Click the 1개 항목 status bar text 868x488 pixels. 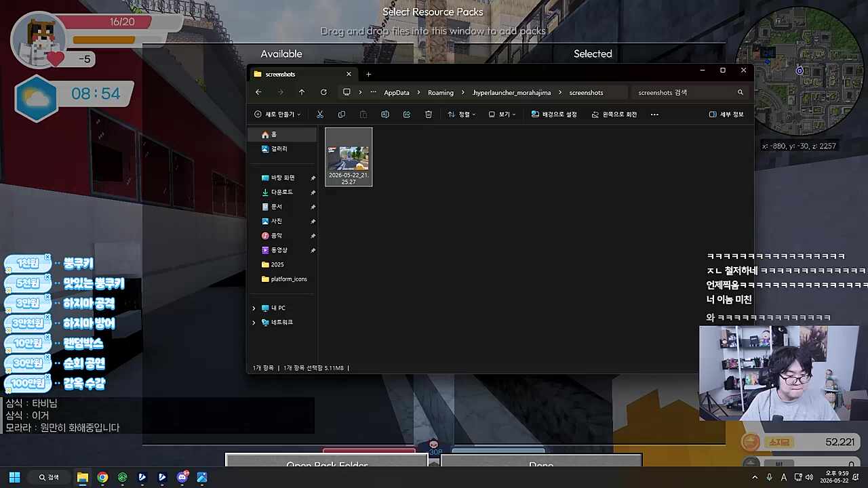[264, 368]
